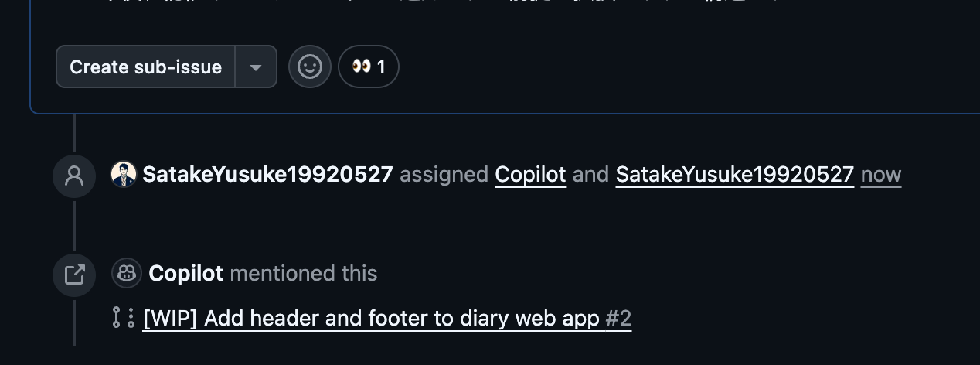Screen dimensions: 980x365
Task: Click the Copilot avatar icon
Action: pyautogui.click(x=127, y=273)
